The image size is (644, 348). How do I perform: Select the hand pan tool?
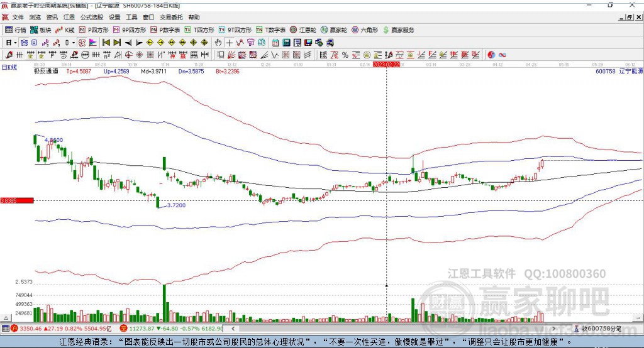point(218,43)
